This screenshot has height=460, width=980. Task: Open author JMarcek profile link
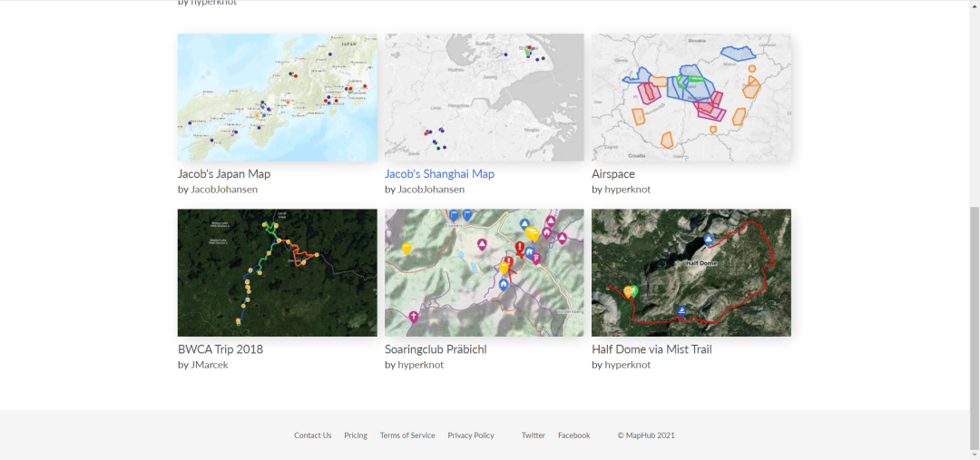(x=210, y=365)
